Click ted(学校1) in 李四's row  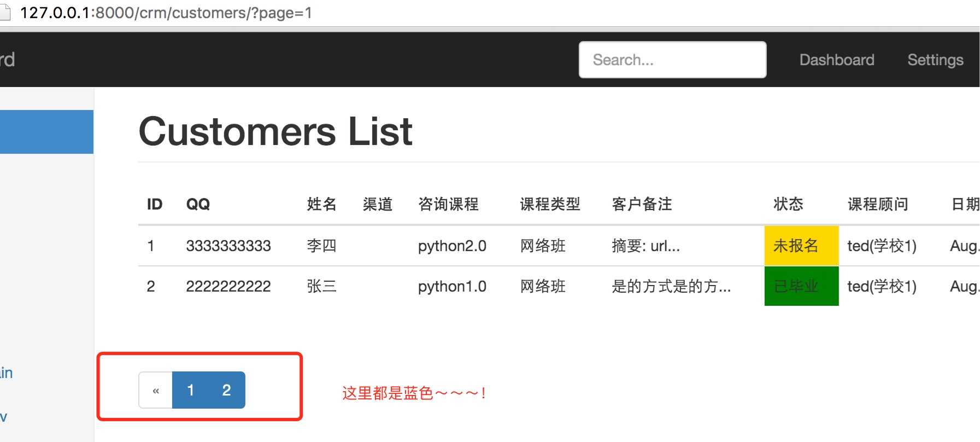(882, 246)
